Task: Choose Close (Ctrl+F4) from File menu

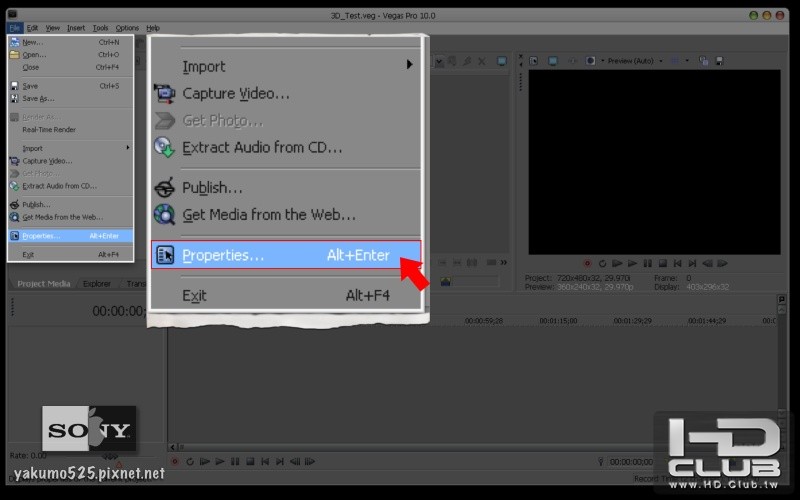Action: pos(70,67)
